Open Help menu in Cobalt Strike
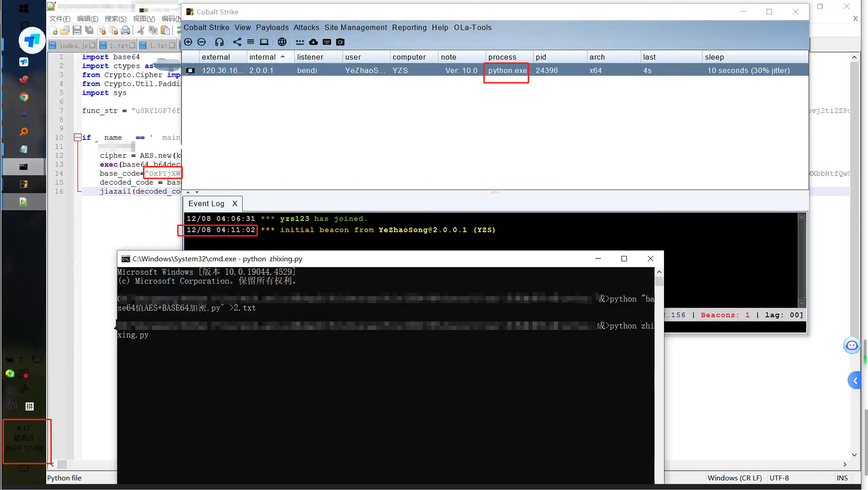 [x=440, y=27]
